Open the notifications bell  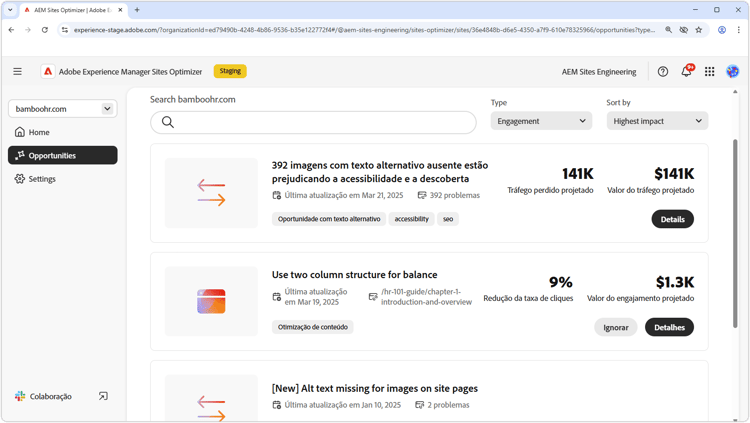pyautogui.click(x=686, y=71)
